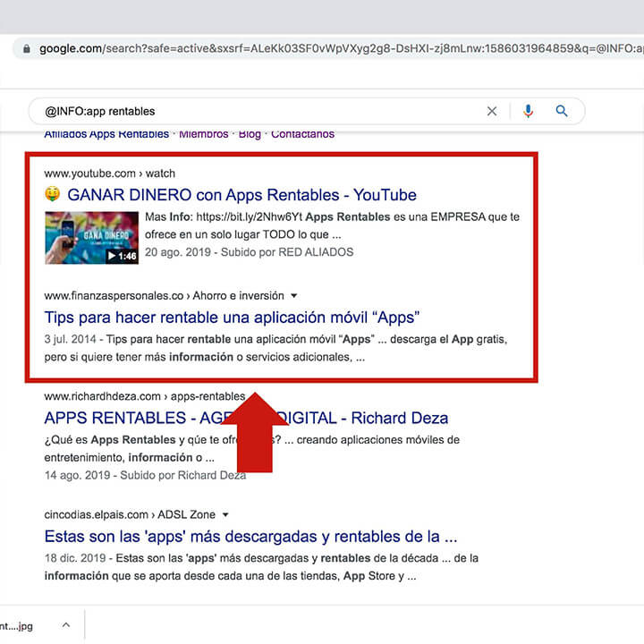The image size is (644, 644).
Task: Open Tips para hacer rentable una aplicación result
Action: (x=232, y=318)
